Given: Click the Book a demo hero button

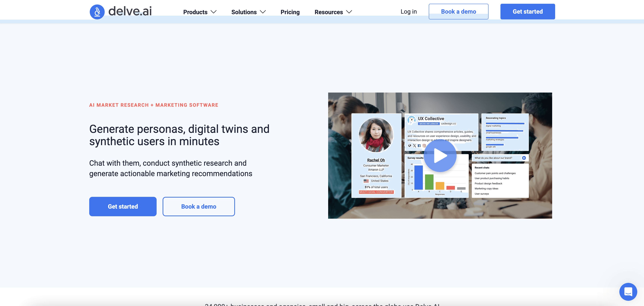Looking at the screenshot, I should click(x=198, y=206).
